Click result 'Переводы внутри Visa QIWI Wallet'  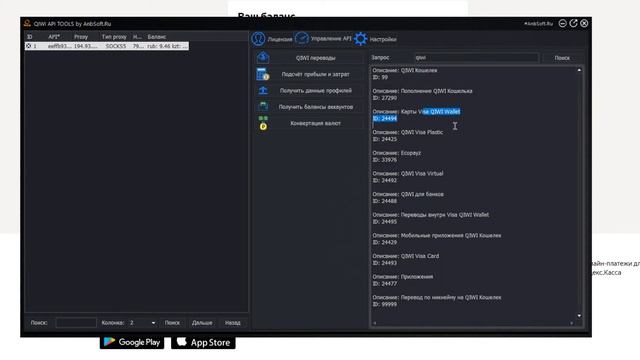point(430,218)
